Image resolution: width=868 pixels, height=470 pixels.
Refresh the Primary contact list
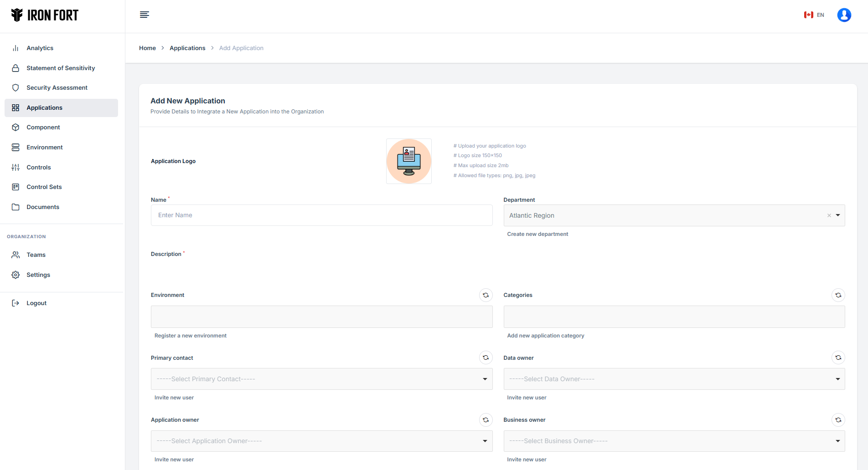tap(486, 358)
